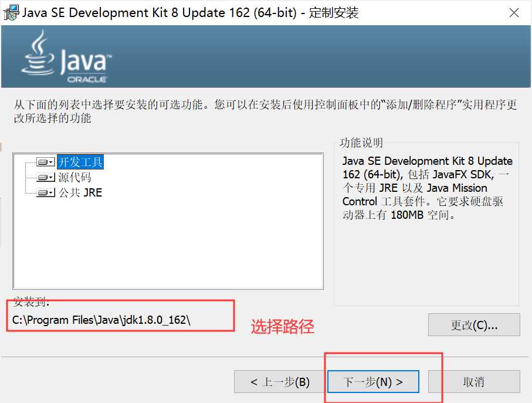Select the 开发工具 tree item
The height and width of the screenshot is (403, 532).
pyautogui.click(x=80, y=162)
